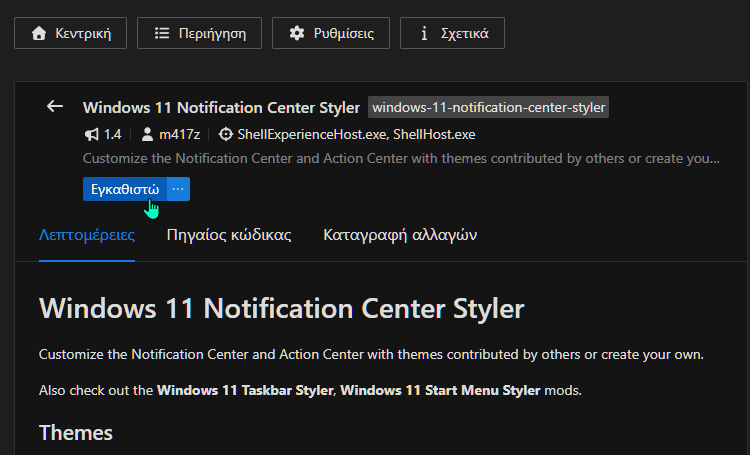Click the Εγκαθιστώ install button

pyautogui.click(x=125, y=189)
